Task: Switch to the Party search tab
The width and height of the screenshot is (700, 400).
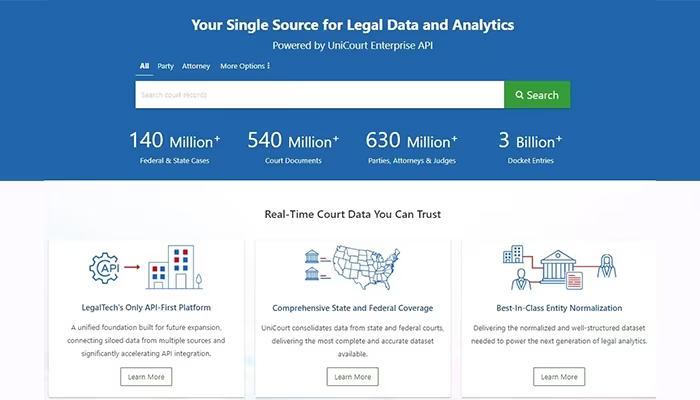Action: coord(165,66)
